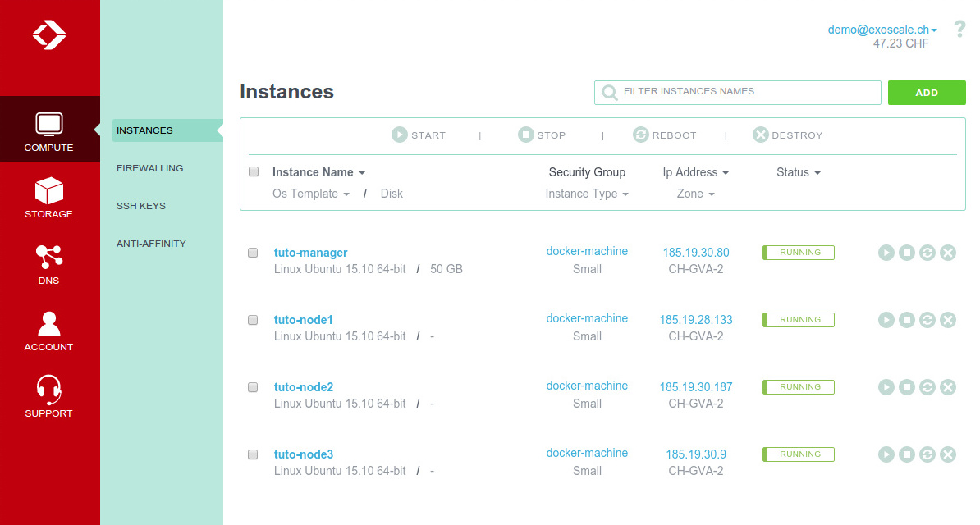The image size is (980, 525).
Task: Switch to the Firewalling section
Action: (150, 168)
